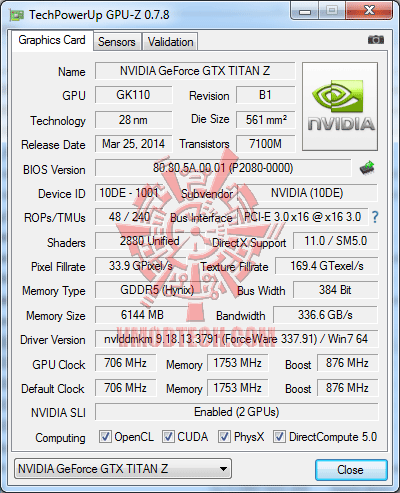Click the Transistors value 7100M
The width and height of the screenshot is (400, 493).
click(266, 144)
